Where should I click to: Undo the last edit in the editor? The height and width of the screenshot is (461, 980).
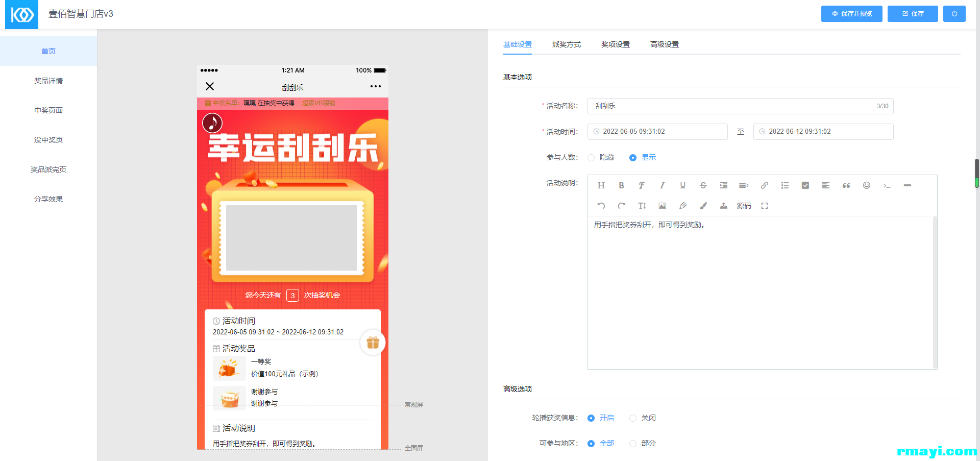tap(601, 206)
